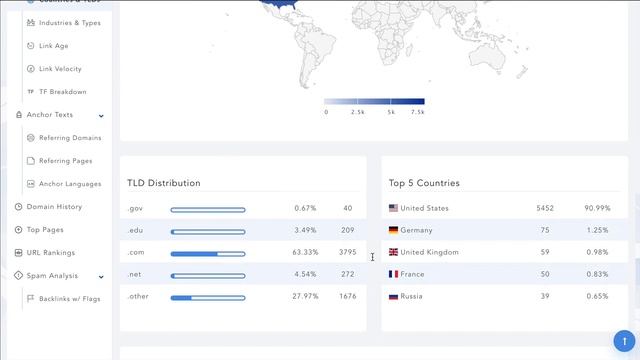Open Industries & Types in sidebar
640x360 pixels.
pos(70,23)
